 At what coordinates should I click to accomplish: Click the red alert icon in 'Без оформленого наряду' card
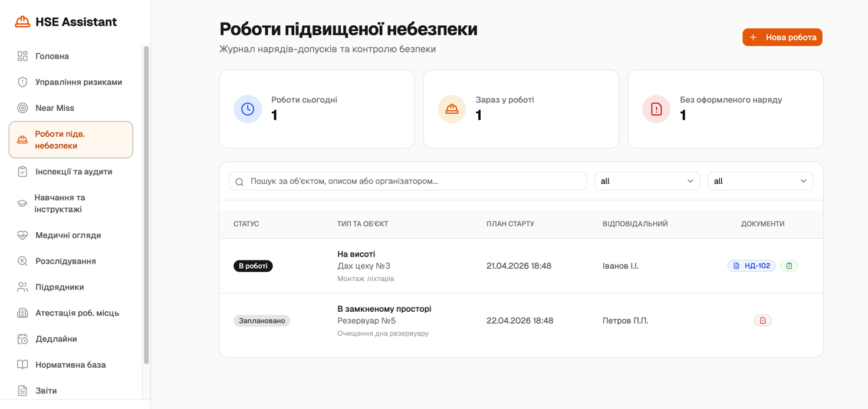tap(656, 109)
